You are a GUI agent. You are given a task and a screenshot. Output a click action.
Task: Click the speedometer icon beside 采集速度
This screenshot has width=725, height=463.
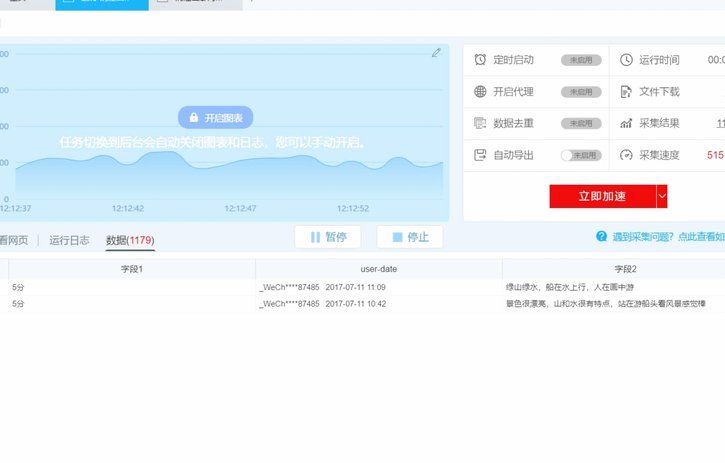tap(626, 155)
